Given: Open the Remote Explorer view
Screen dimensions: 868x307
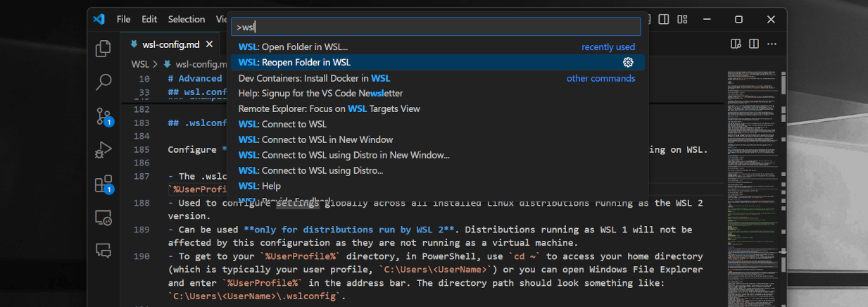Looking at the screenshot, I should click(x=103, y=218).
